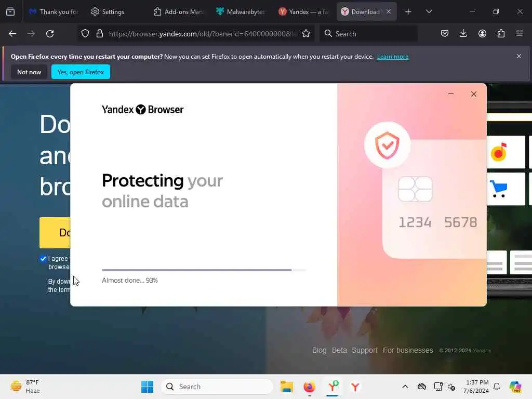532x399 pixels.
Task: Focus the Firefox Search field
Action: [x=368, y=34]
